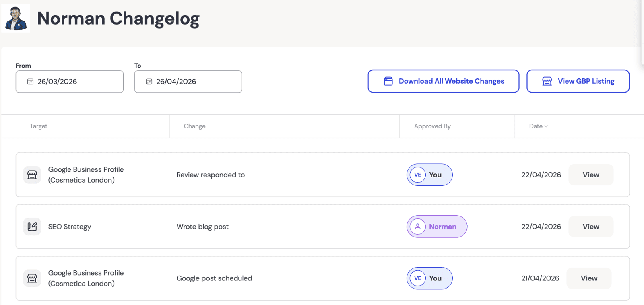Viewport: 644px width, 305px height.
Task: Click the browser window icon on Download button
Action: (388, 81)
